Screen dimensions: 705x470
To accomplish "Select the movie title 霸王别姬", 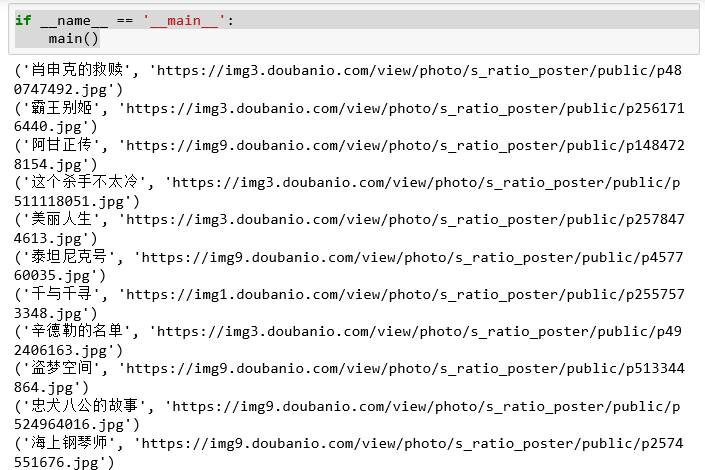I will pos(62,107).
